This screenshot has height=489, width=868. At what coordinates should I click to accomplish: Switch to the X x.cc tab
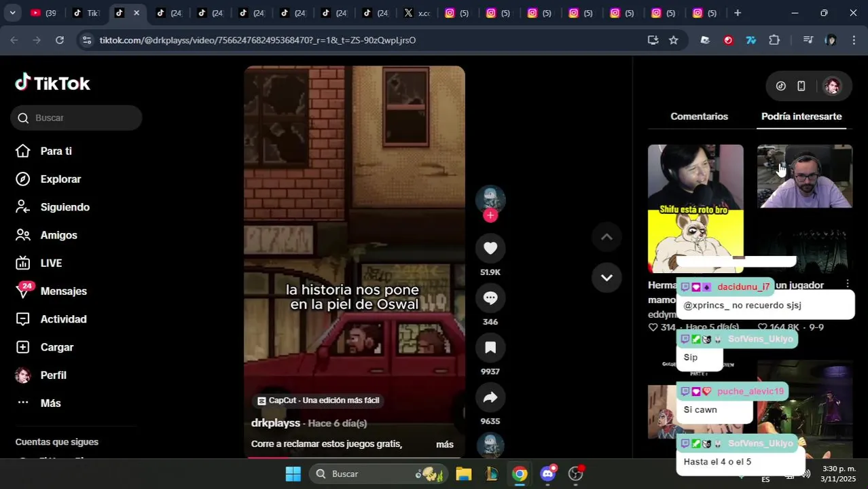pyautogui.click(x=417, y=13)
